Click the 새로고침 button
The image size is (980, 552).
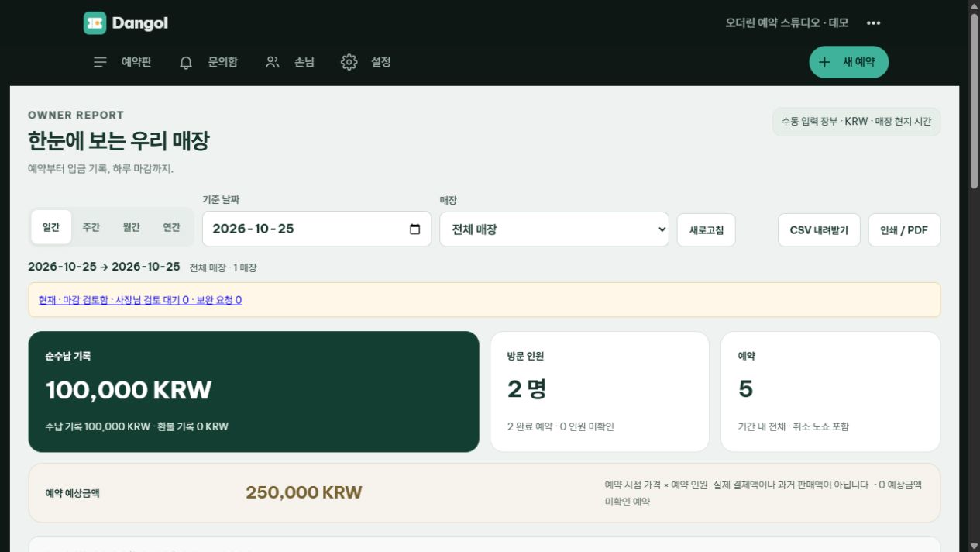706,230
